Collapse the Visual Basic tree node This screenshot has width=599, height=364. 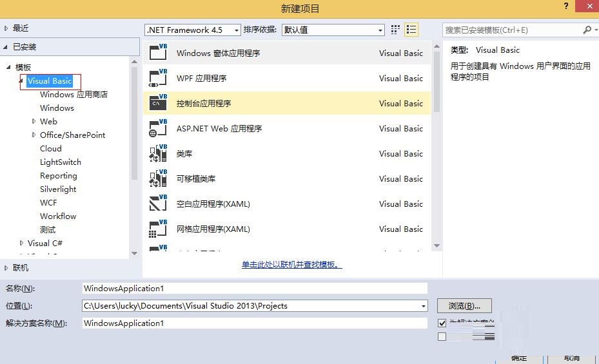point(21,81)
